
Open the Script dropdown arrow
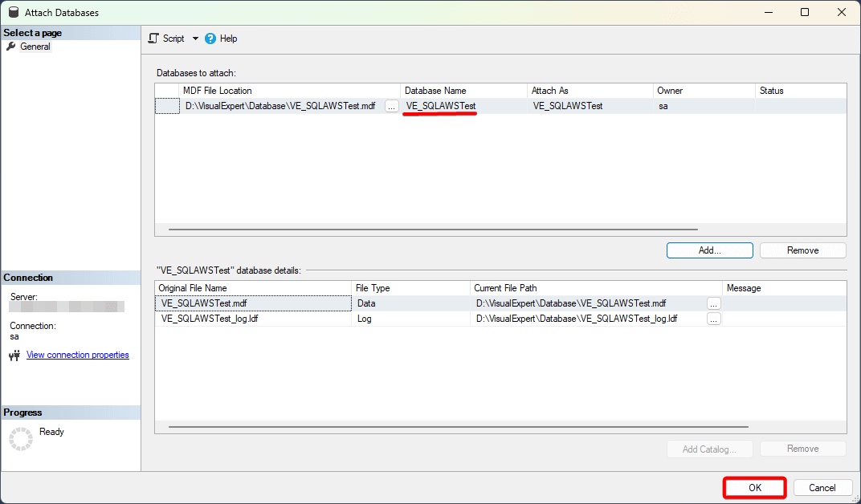(195, 39)
